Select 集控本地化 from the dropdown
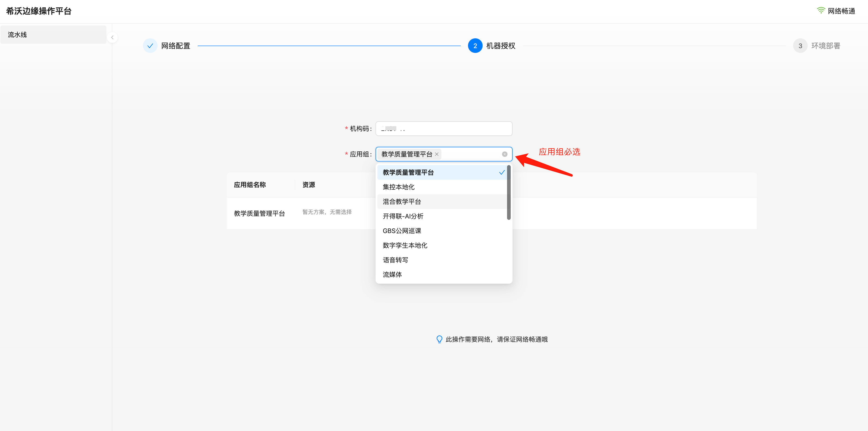This screenshot has width=868, height=431. 442,187
